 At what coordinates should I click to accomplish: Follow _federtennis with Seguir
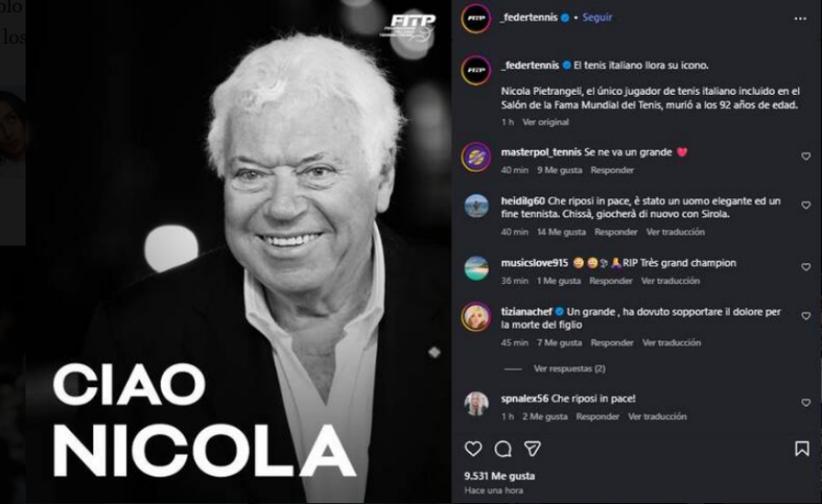(597, 17)
